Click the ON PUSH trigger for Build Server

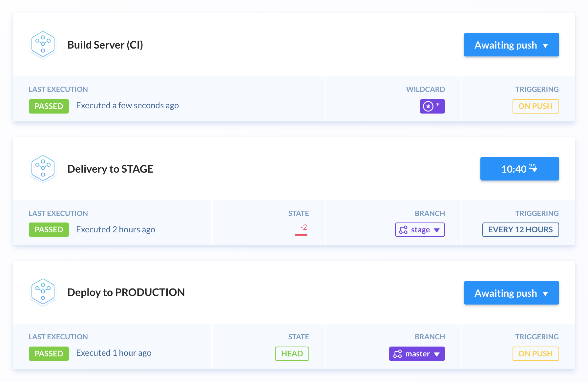(x=535, y=106)
